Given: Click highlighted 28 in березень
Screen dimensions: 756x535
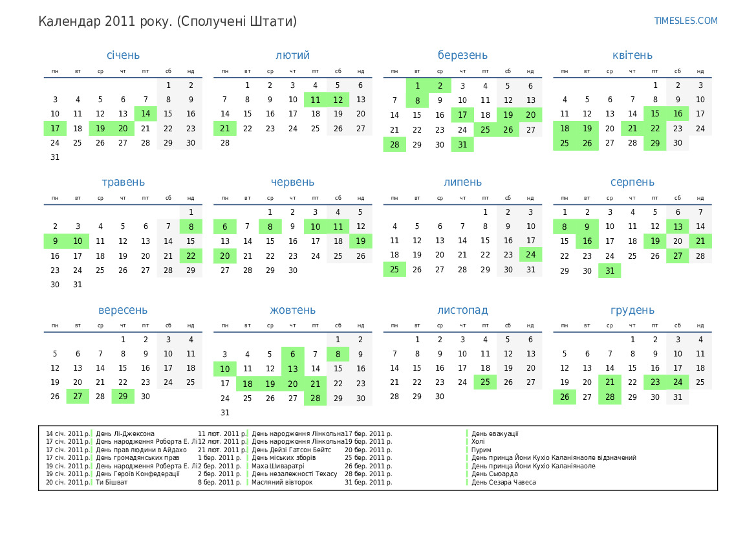Looking at the screenshot, I should (x=394, y=145).
